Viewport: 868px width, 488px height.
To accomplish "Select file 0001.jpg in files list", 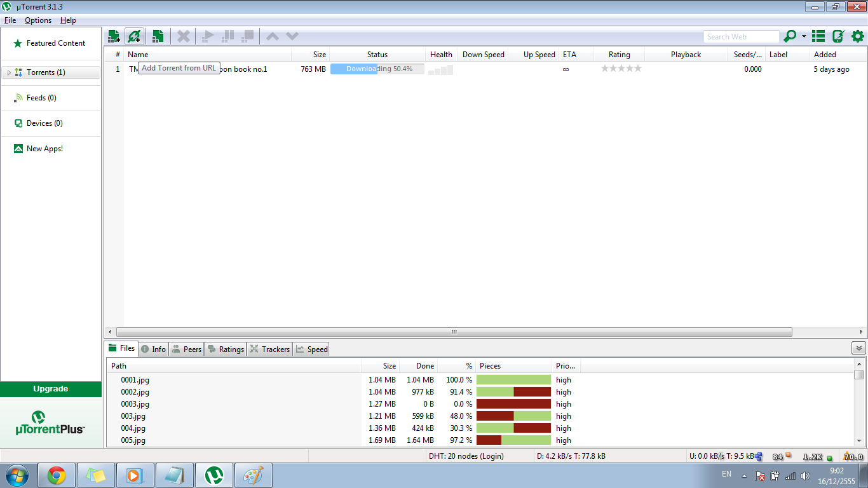I will (135, 380).
